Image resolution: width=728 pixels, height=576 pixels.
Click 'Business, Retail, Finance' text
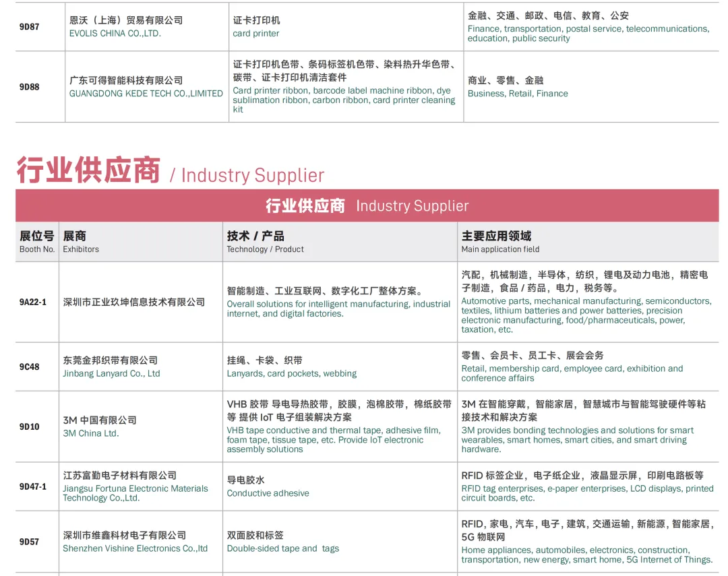[518, 93]
